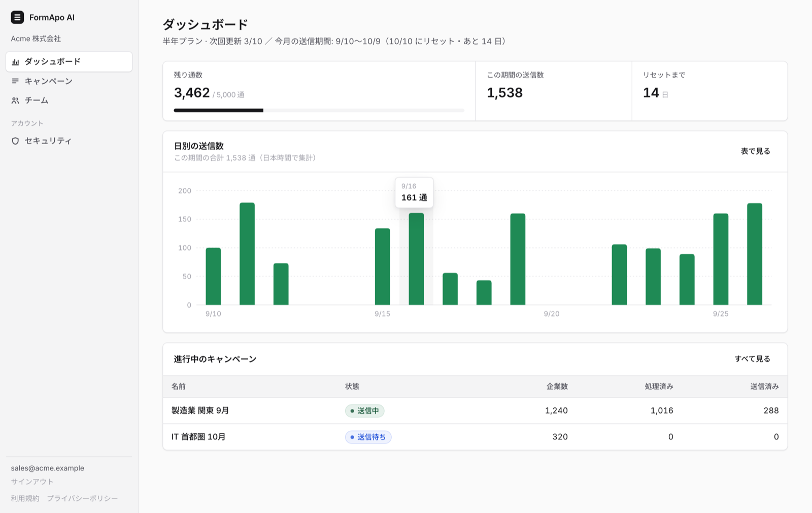812x513 pixels.
Task: Click the team people icon in sidebar
Action: click(x=15, y=100)
